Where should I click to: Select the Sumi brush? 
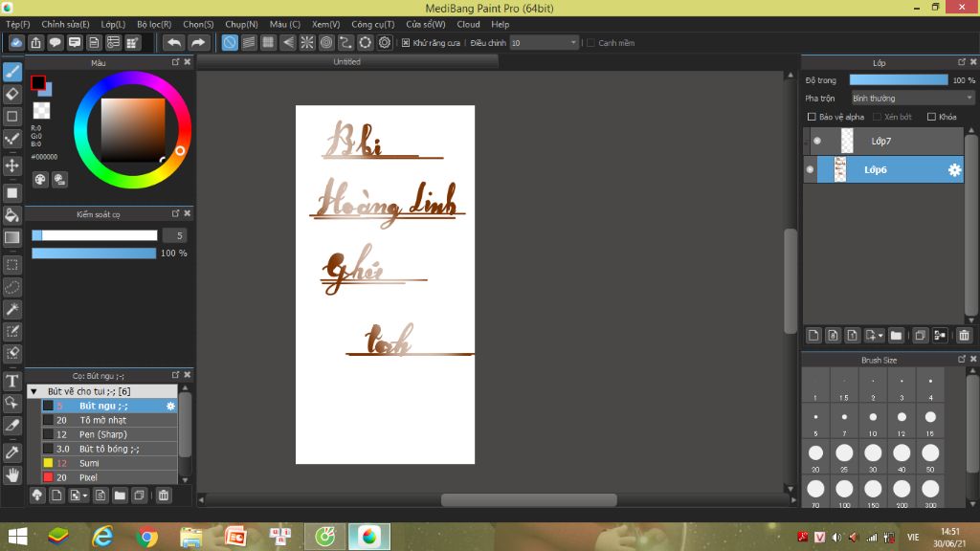point(109,464)
